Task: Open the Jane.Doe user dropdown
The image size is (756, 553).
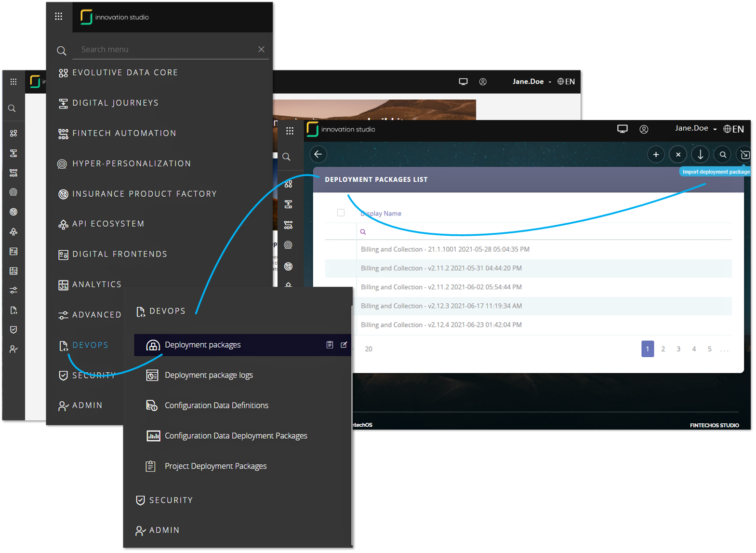Action: point(695,128)
